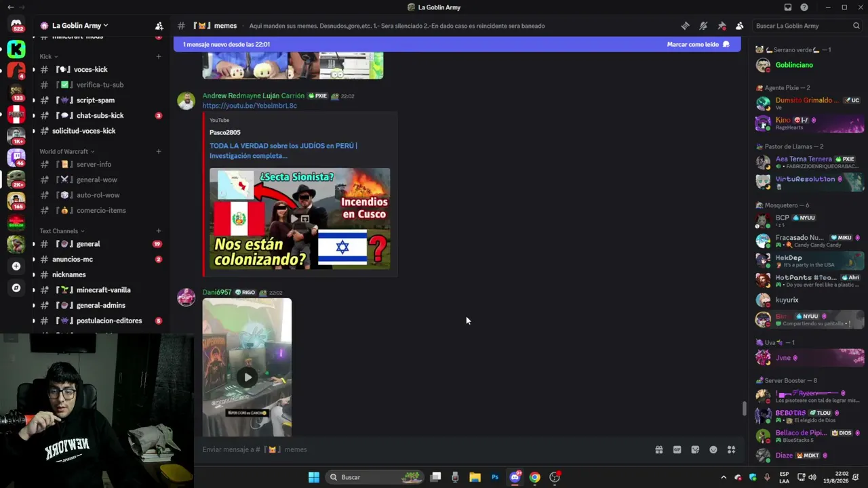Open the chat-subs-kick channel
868x488 pixels.
(x=100, y=115)
